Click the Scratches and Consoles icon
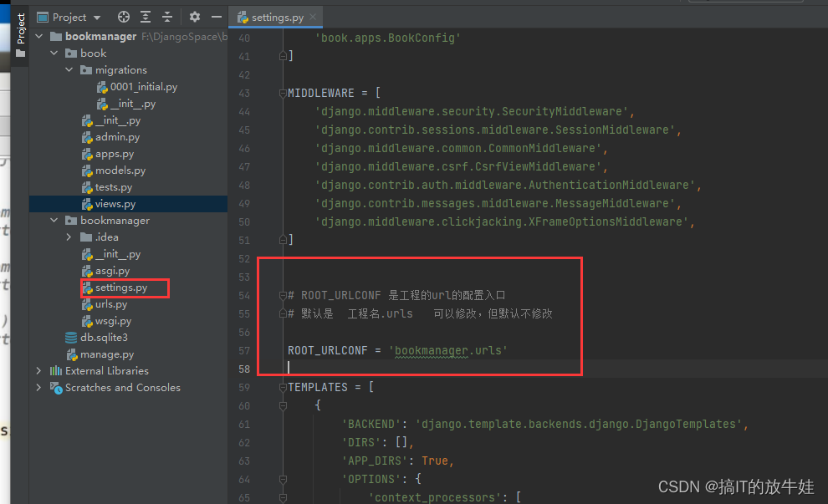The height and width of the screenshot is (504, 828). (x=56, y=388)
